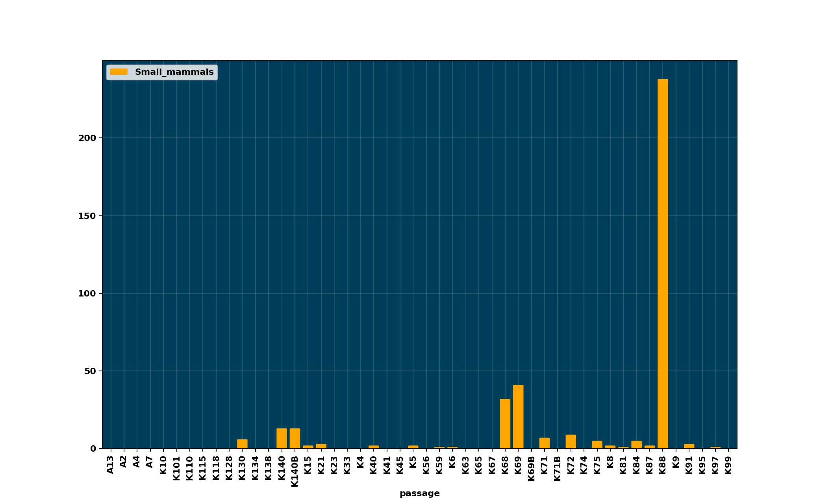
Task: Click the y-axis tick label 150
Action: coord(87,216)
